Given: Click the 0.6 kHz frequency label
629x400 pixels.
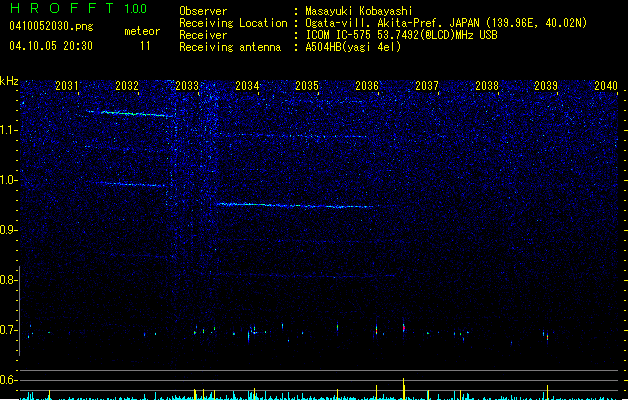Looking at the screenshot, I should pyautogui.click(x=8, y=380).
